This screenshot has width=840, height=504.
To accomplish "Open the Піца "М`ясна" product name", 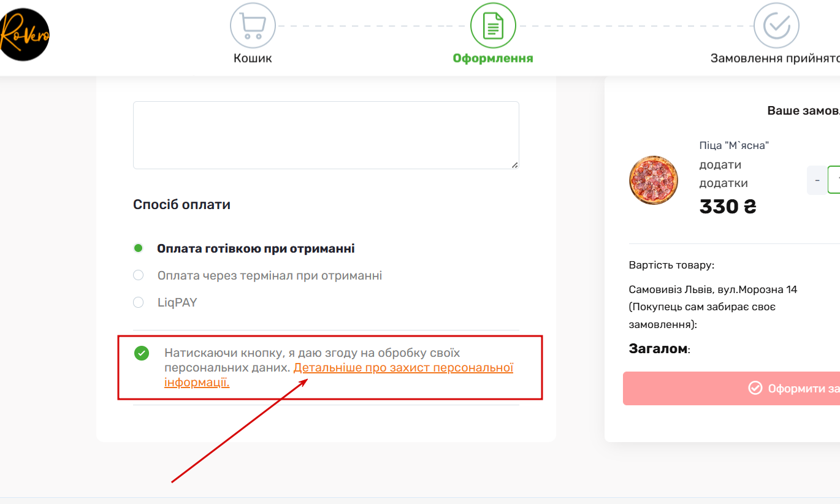I will click(734, 145).
